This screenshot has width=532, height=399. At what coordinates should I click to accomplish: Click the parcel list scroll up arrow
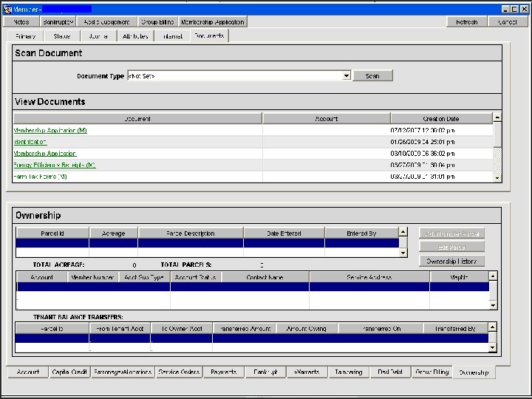pyautogui.click(x=403, y=232)
